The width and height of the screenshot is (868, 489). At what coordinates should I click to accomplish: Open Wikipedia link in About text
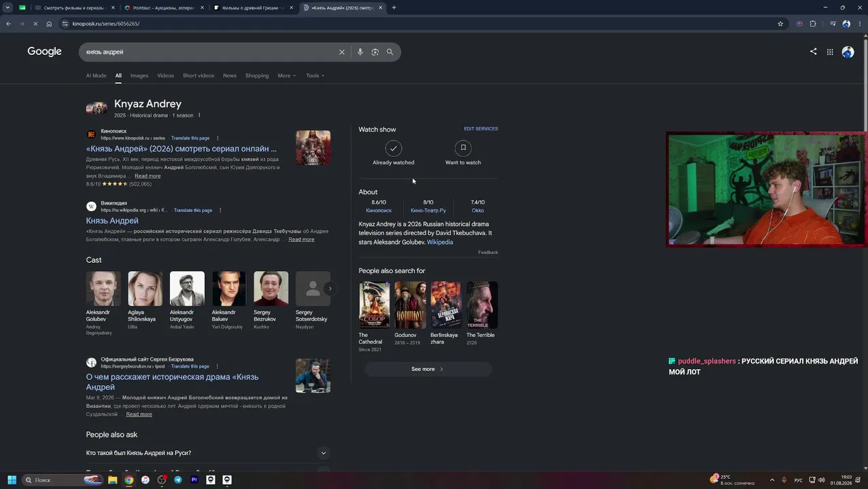pyautogui.click(x=440, y=242)
